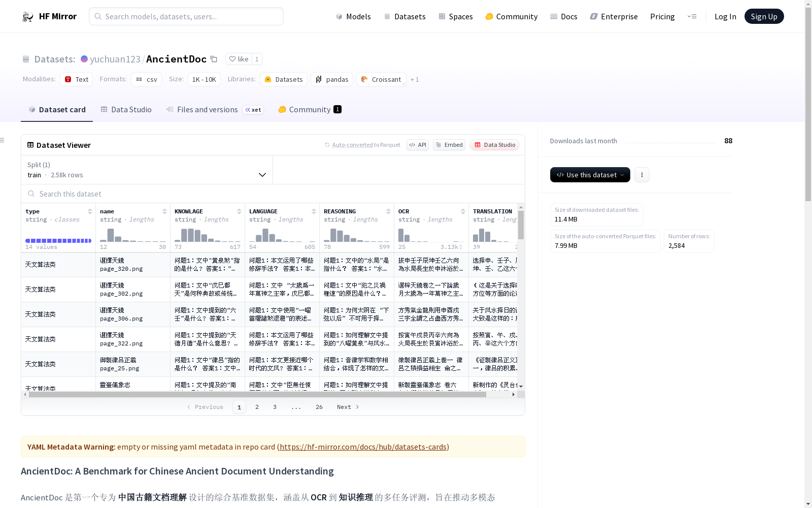Viewport: 812px width, 508px height.
Task: Switch to the Dataset card tab
Action: tap(57, 110)
